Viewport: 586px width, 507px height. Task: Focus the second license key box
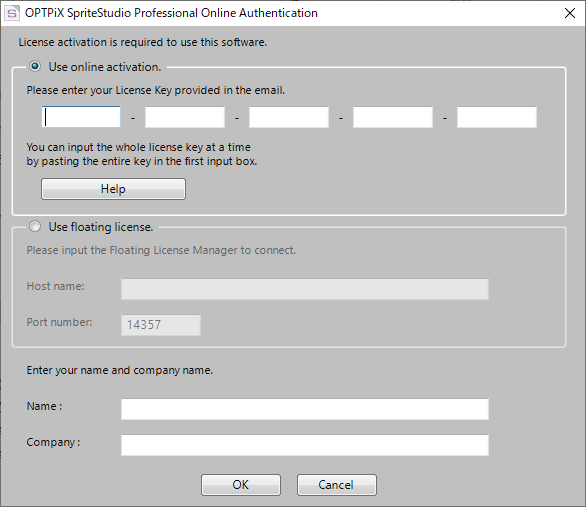click(x=185, y=117)
